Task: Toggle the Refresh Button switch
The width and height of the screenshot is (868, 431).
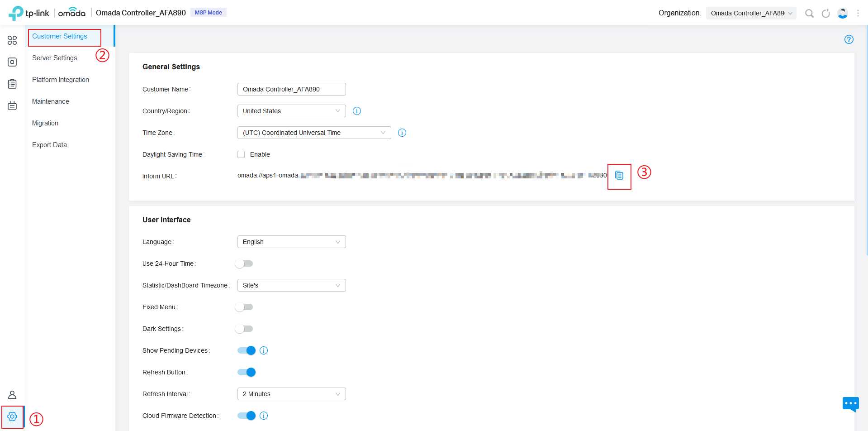Action: pos(247,372)
